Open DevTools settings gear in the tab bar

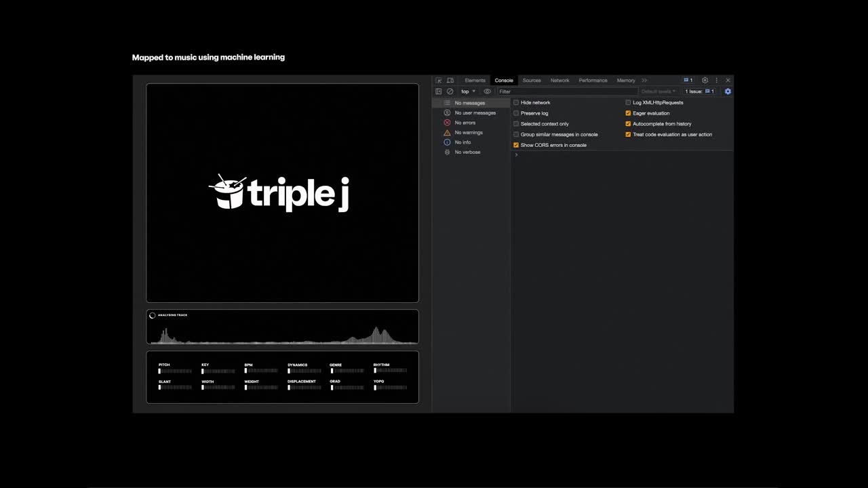[705, 81]
